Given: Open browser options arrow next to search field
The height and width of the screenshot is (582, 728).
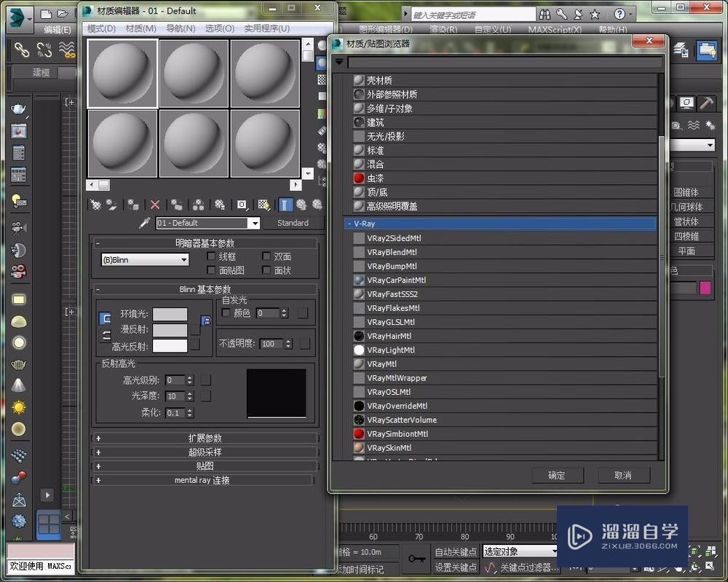Looking at the screenshot, I should click(x=339, y=61).
